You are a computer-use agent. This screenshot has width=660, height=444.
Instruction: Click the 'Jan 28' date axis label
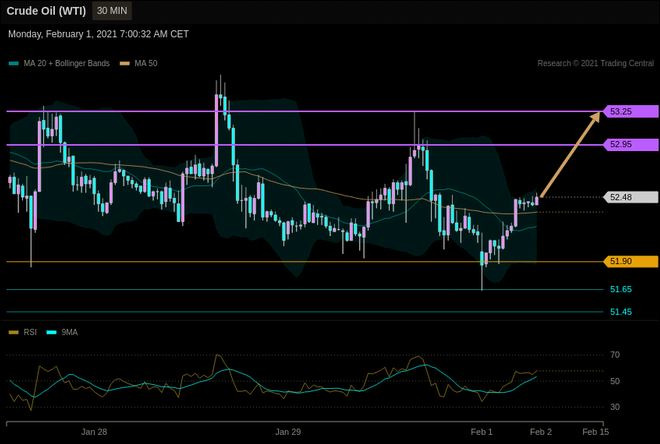[x=94, y=432]
